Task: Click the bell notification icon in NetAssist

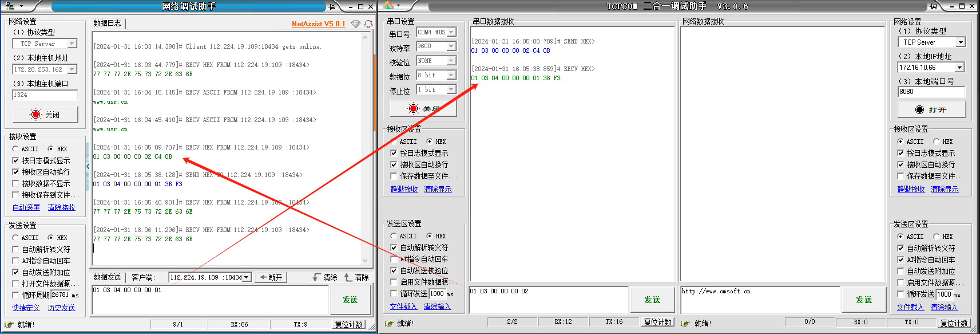Action: click(368, 24)
